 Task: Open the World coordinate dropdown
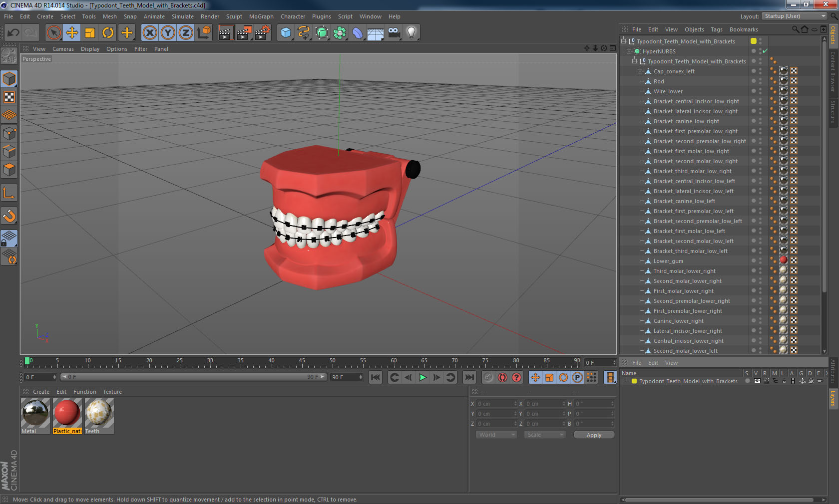(x=496, y=435)
